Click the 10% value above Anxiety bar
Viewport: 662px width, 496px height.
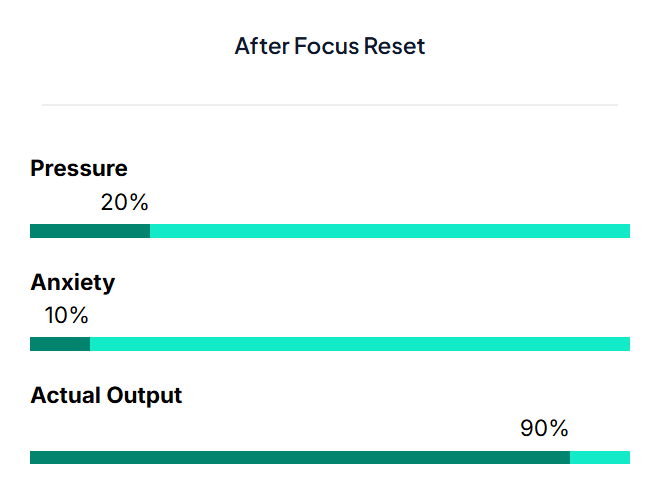pyautogui.click(x=66, y=316)
